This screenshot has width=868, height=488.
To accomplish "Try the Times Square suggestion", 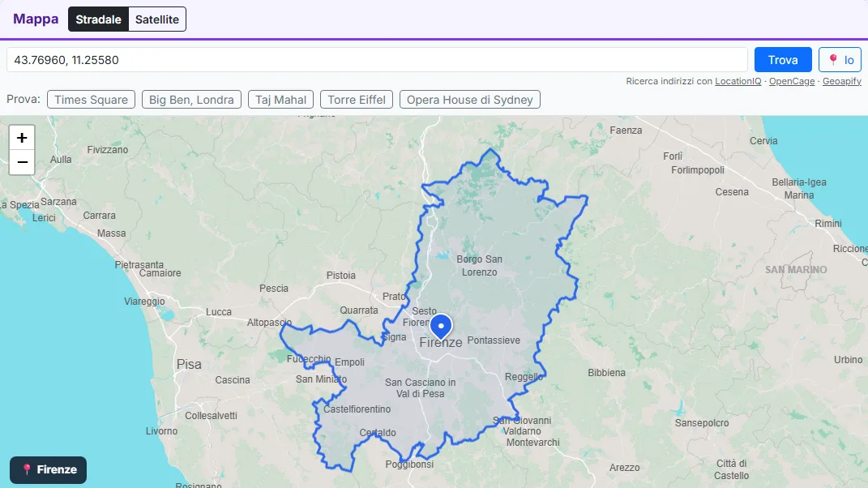I will (x=92, y=100).
